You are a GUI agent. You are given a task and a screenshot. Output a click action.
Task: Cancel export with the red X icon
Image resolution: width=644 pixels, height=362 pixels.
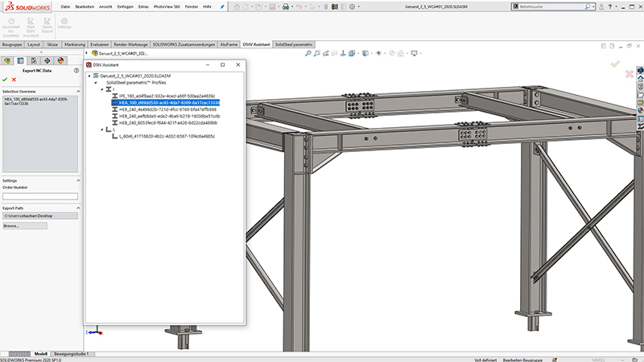(x=14, y=80)
